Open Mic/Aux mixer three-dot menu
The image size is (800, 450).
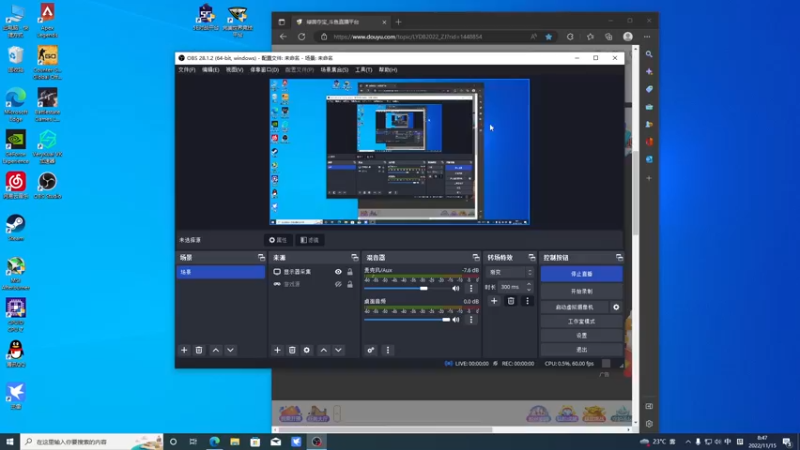pyautogui.click(x=471, y=288)
